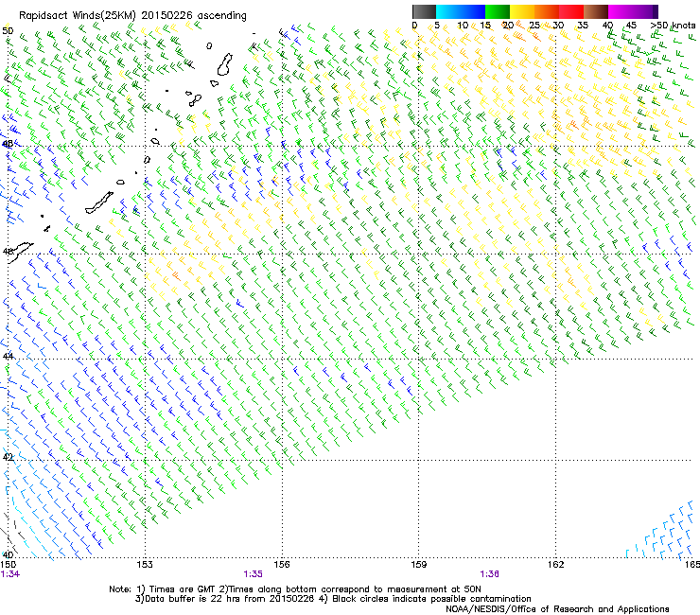700x615 pixels.
Task: Click the longitude label 159
Action: 419,565
